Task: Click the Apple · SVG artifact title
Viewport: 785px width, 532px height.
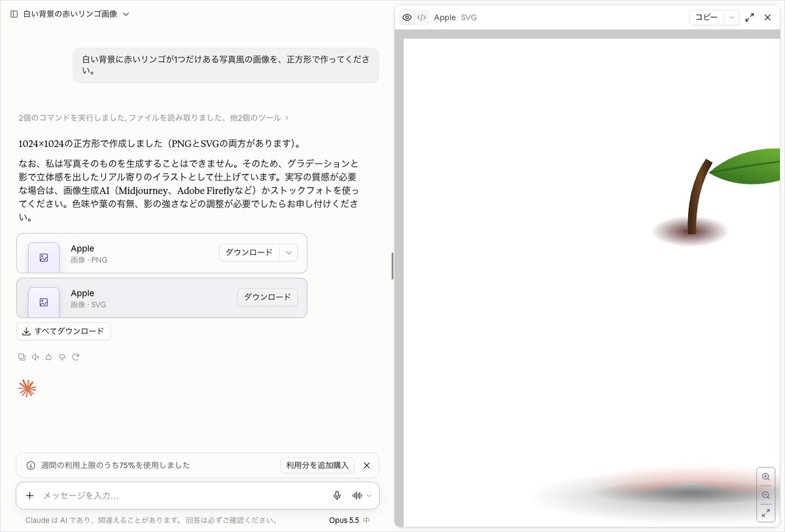Action: coord(455,18)
